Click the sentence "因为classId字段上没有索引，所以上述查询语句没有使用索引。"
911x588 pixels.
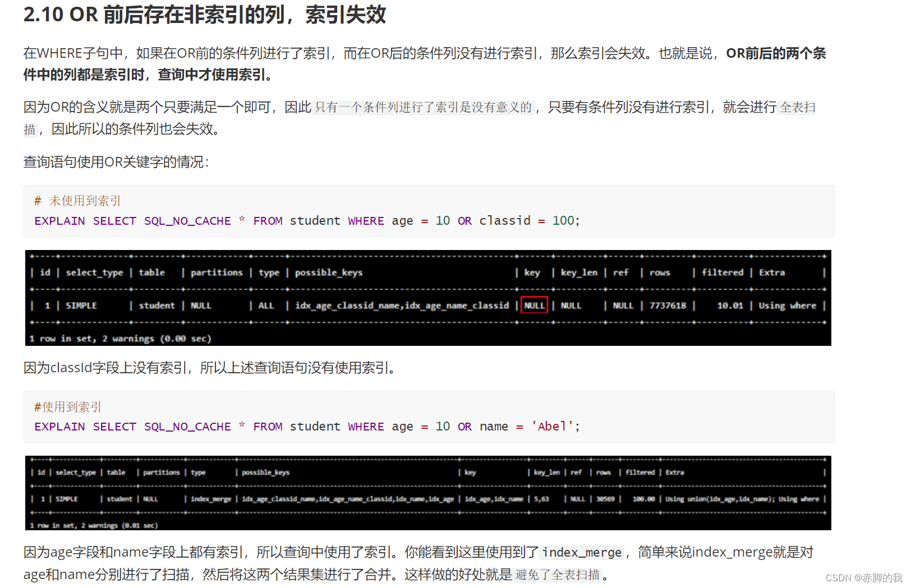(x=210, y=368)
